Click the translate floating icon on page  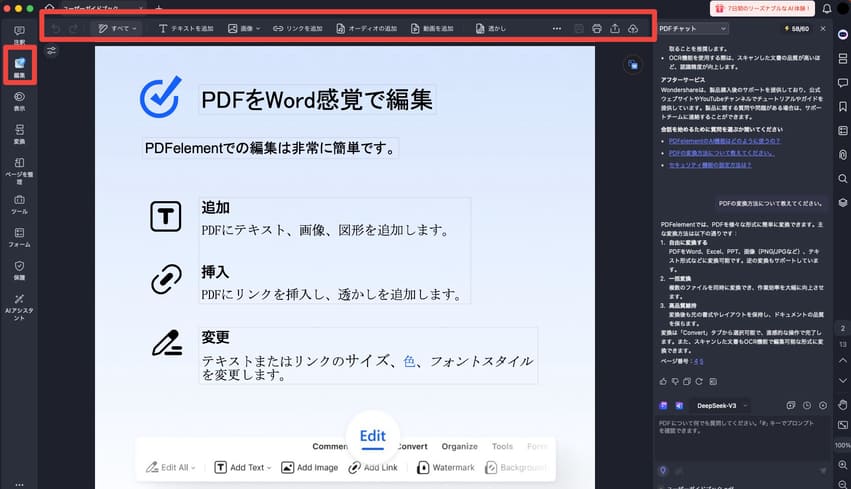pos(633,65)
